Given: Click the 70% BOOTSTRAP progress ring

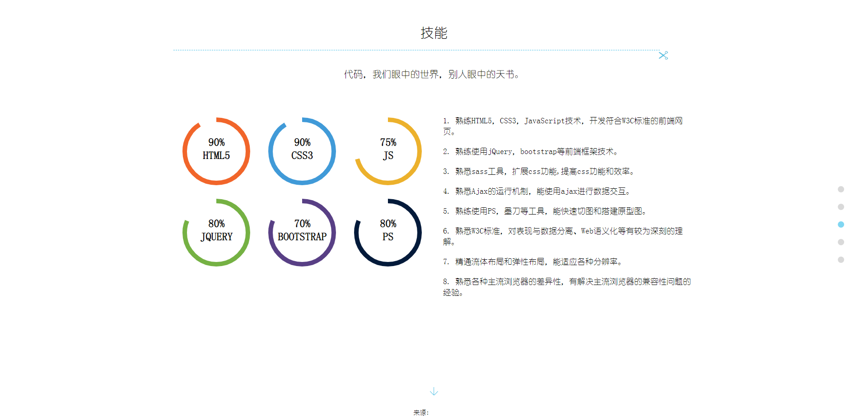Looking at the screenshot, I should 302,233.
